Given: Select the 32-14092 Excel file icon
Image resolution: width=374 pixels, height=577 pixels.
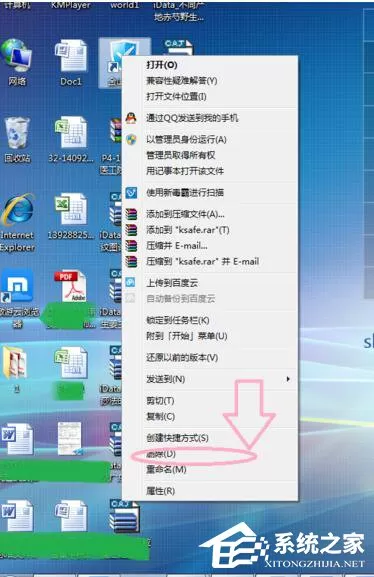Looking at the screenshot, I should [x=71, y=139].
